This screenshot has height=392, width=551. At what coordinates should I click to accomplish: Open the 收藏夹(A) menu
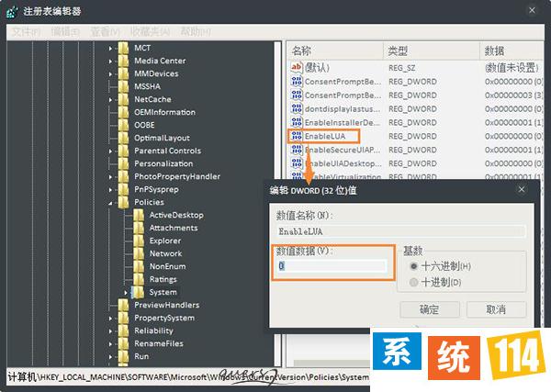[x=150, y=32]
